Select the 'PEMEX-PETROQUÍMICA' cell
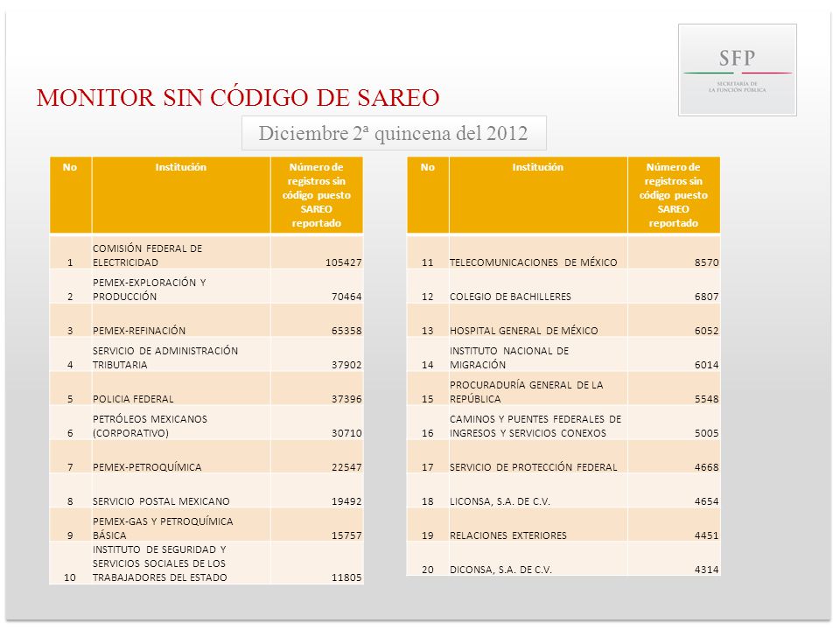Screen dimensions: 840x630 point(181,457)
